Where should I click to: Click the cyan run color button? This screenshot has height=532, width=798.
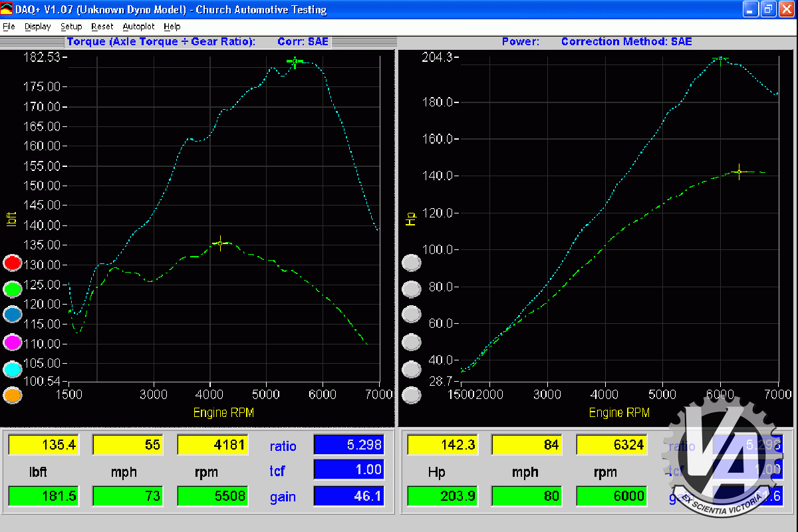[13, 368]
